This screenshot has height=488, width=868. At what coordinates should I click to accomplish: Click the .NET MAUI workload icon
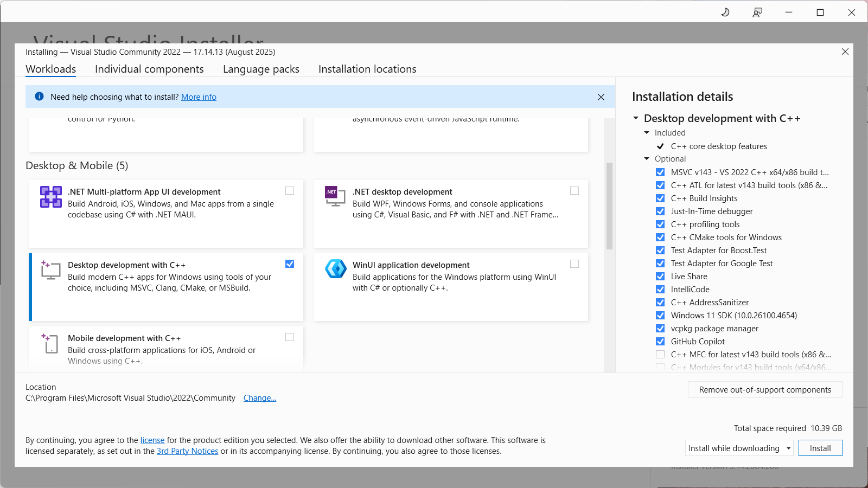tap(51, 197)
